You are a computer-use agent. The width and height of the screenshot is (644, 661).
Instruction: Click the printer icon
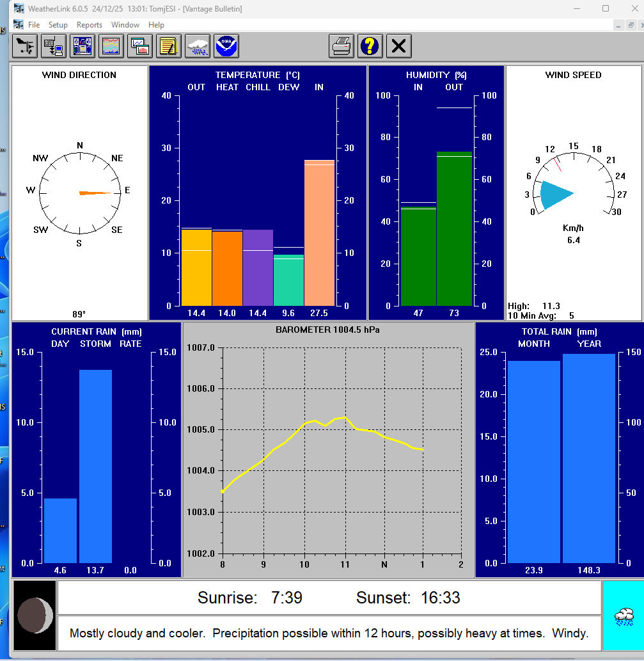(x=342, y=46)
